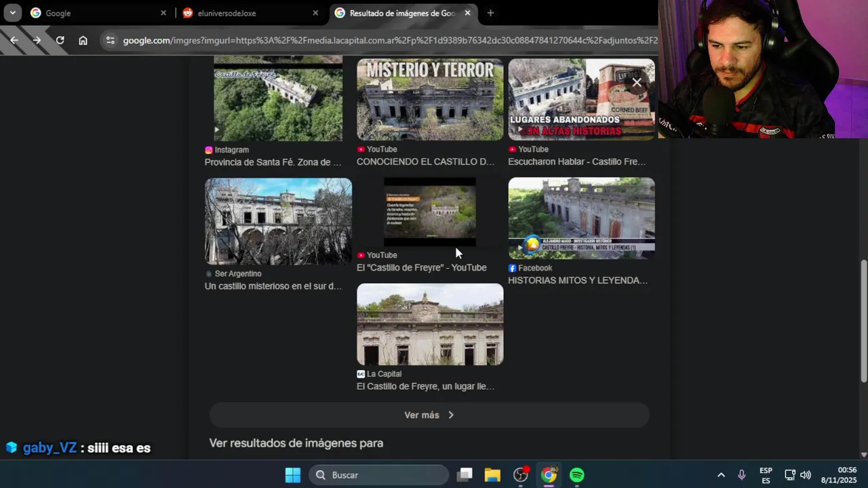This screenshot has height=488, width=868.
Task: Go back to the previous page
Action: point(14,41)
